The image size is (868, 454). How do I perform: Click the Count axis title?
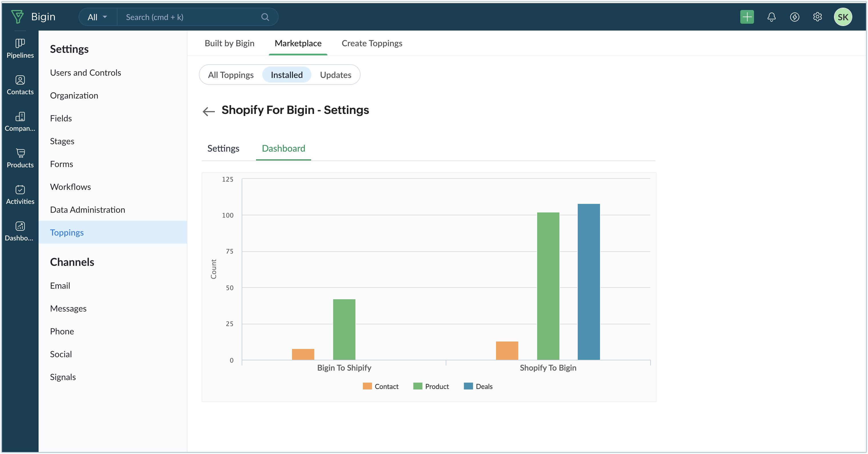(x=213, y=269)
